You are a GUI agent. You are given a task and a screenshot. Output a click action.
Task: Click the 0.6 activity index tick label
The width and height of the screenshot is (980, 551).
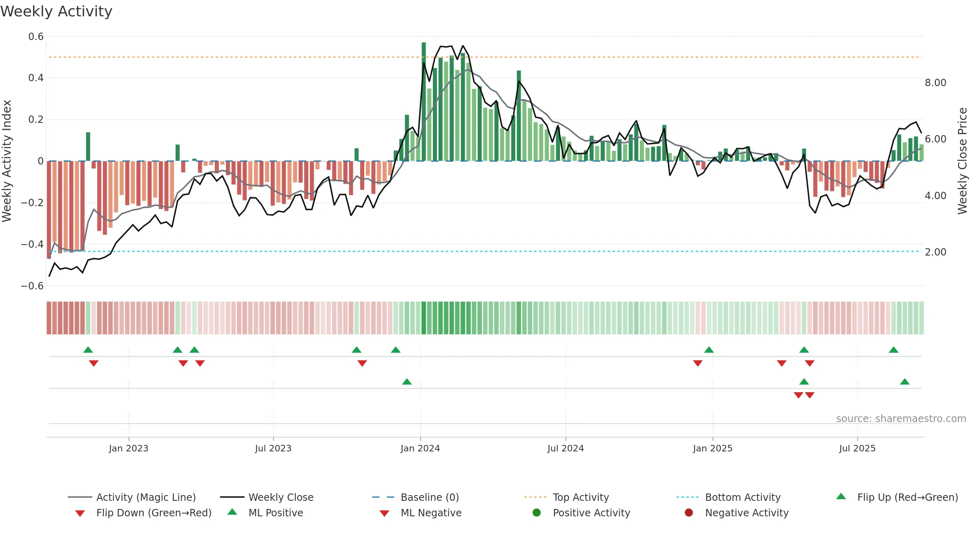(x=36, y=37)
